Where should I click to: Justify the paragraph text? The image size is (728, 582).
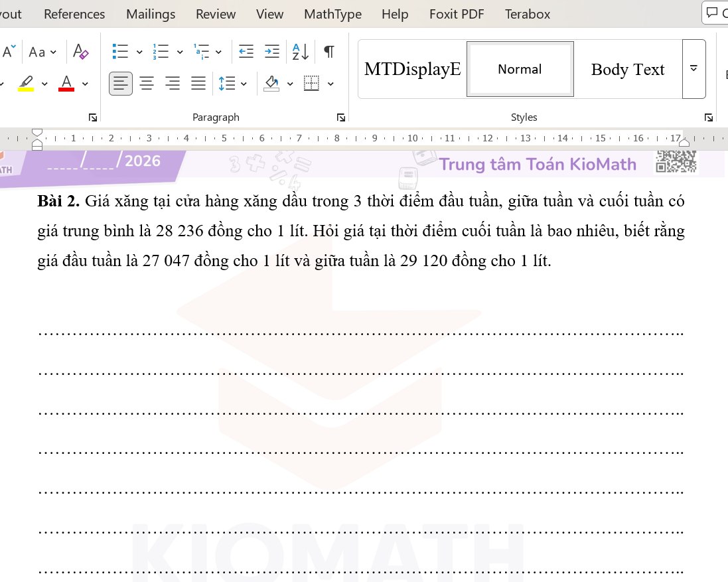198,84
